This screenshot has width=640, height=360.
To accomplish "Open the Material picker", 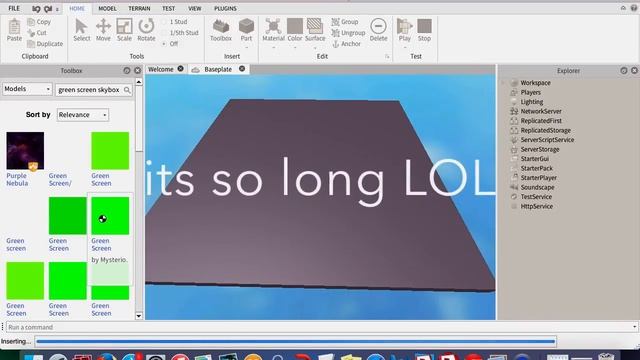I will 273,30.
